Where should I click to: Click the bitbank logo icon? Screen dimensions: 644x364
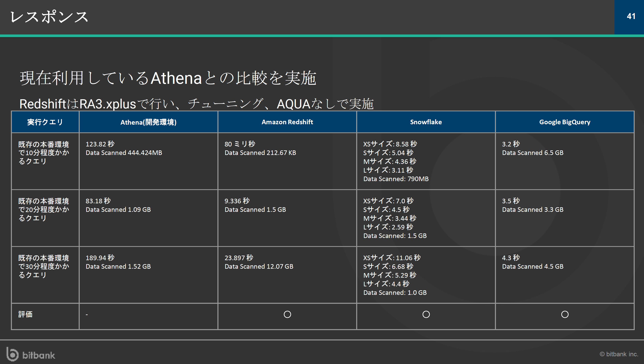tap(12, 354)
